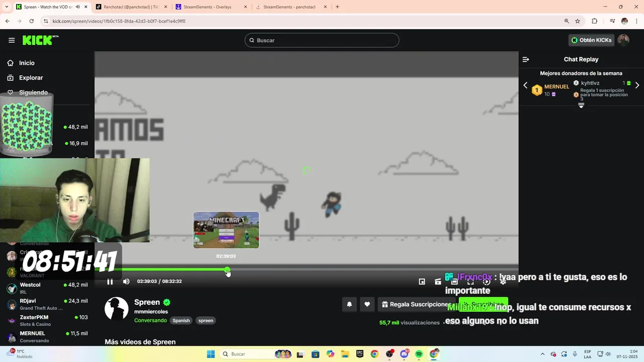Click the Obtén KICKs button
This screenshot has width=644, height=362.
coord(591,40)
